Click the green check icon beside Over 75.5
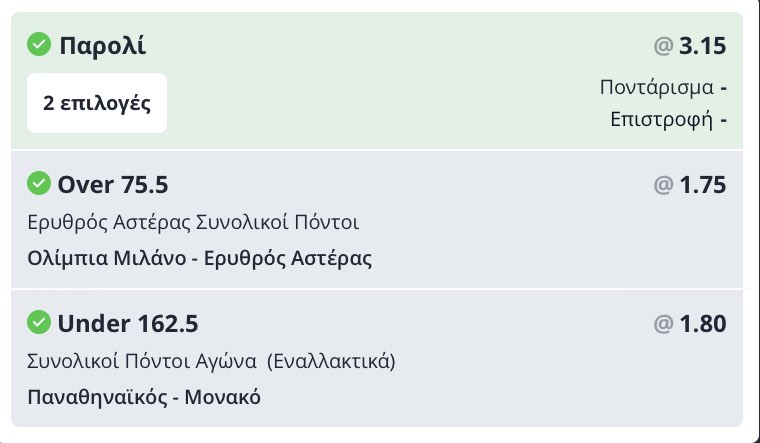Viewport: 760px width, 443px height. click(x=39, y=183)
